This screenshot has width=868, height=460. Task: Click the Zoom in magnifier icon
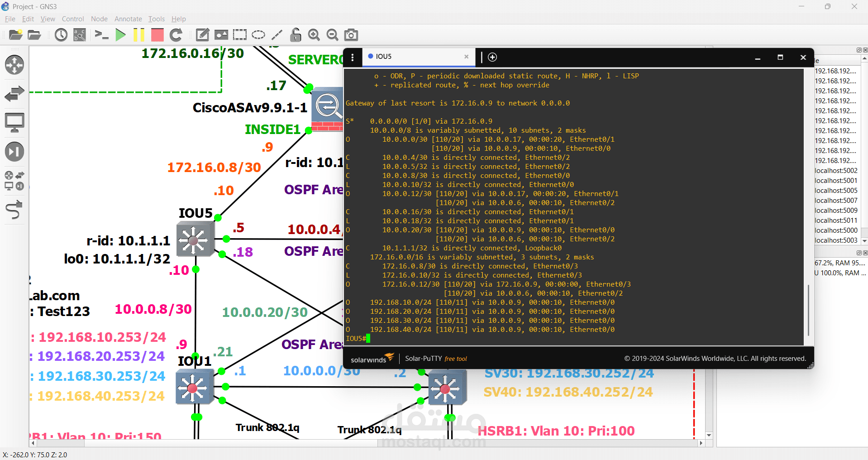click(x=314, y=35)
